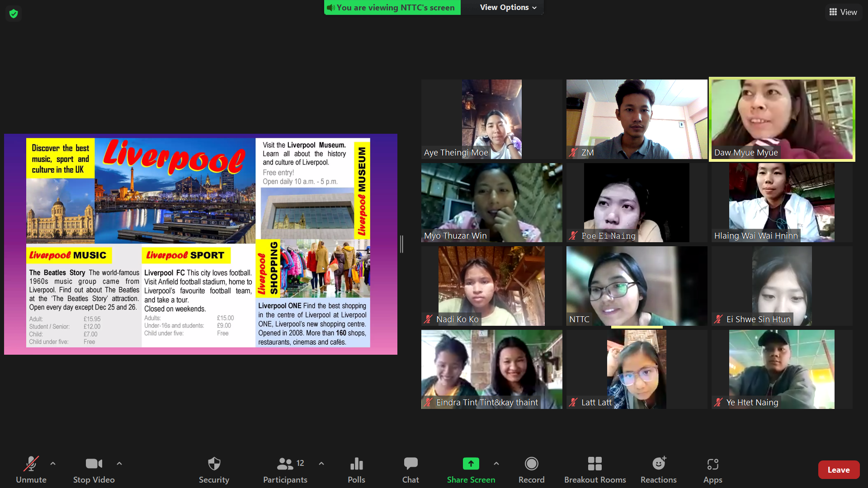Click the speaker icon in the viewing banner
The width and height of the screenshot is (868, 488).
330,8
